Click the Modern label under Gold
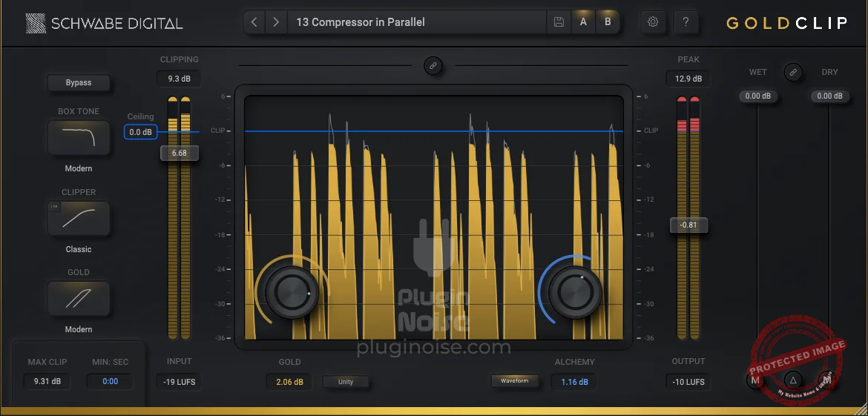The width and height of the screenshot is (868, 416). tap(79, 329)
